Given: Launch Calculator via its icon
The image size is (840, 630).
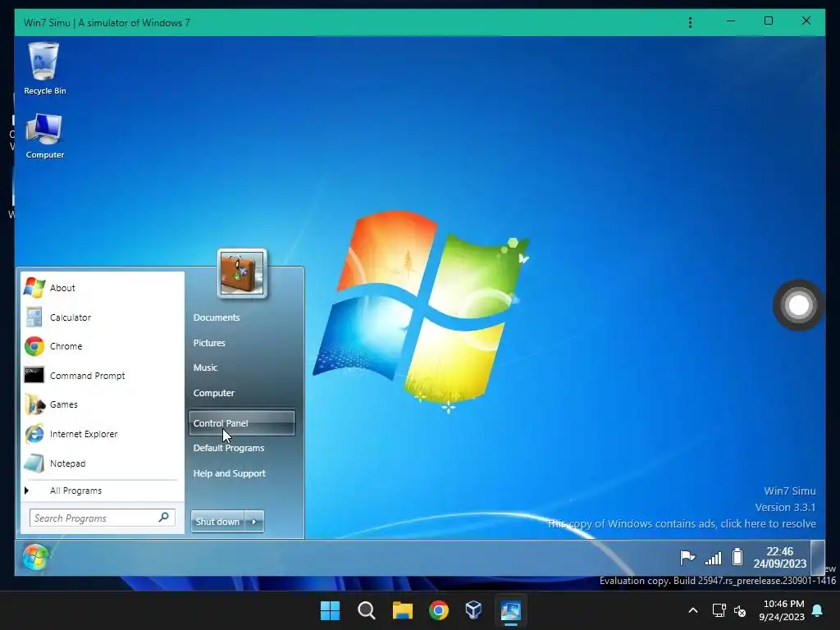Looking at the screenshot, I should click(x=34, y=317).
